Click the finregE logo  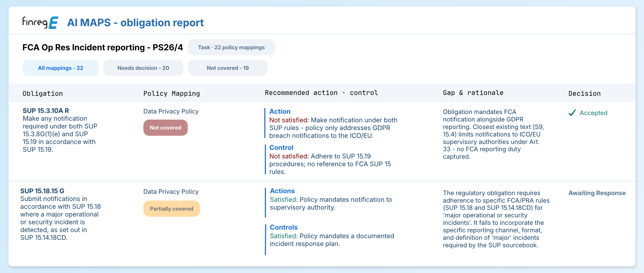[40, 22]
